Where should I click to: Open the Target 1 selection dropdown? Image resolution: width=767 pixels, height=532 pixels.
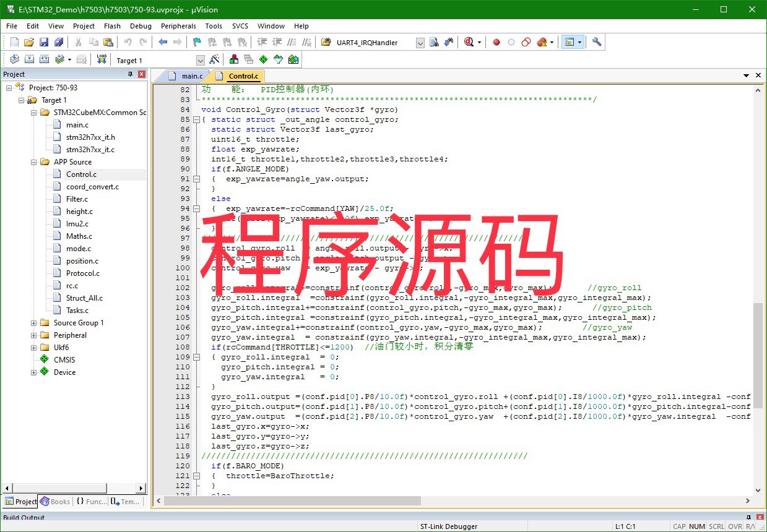point(200,60)
